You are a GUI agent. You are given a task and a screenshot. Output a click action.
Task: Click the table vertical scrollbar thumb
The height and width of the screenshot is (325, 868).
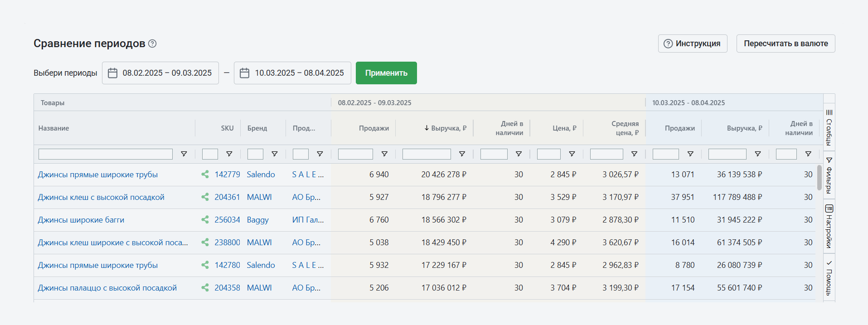click(820, 177)
